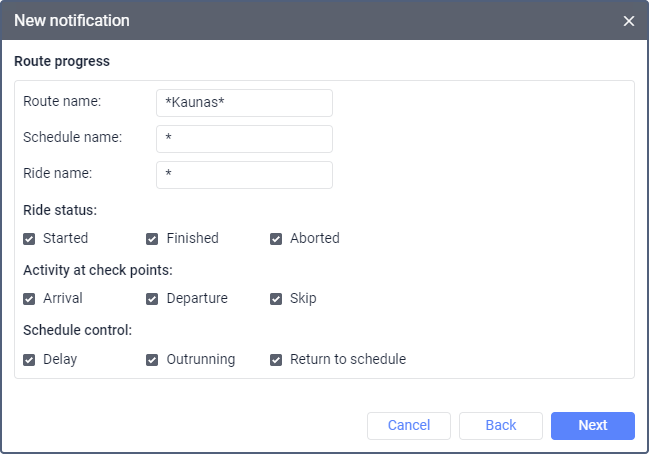Disable the Skip check point checkbox
Screen dimensions: 649x454
click(x=276, y=299)
